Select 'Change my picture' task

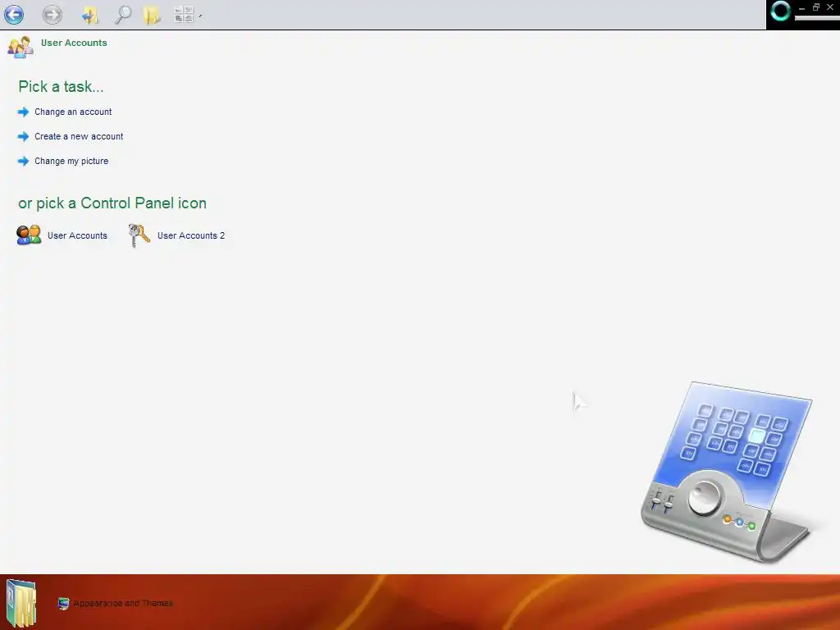(x=71, y=162)
